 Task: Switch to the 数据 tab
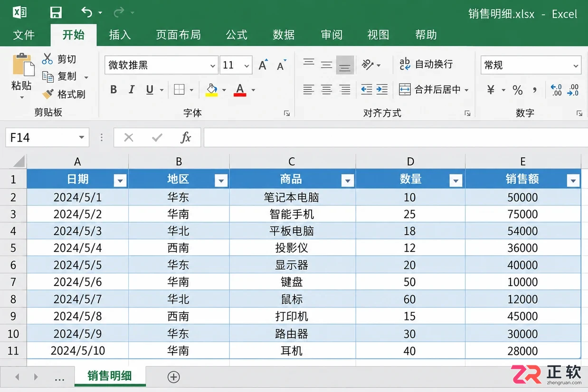(284, 35)
